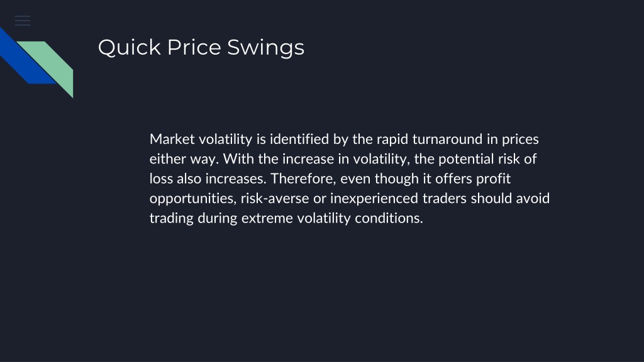Screen dimensions: 644x362
Task: Click the word 'risk-averse' in paragraph
Action: 275,198
